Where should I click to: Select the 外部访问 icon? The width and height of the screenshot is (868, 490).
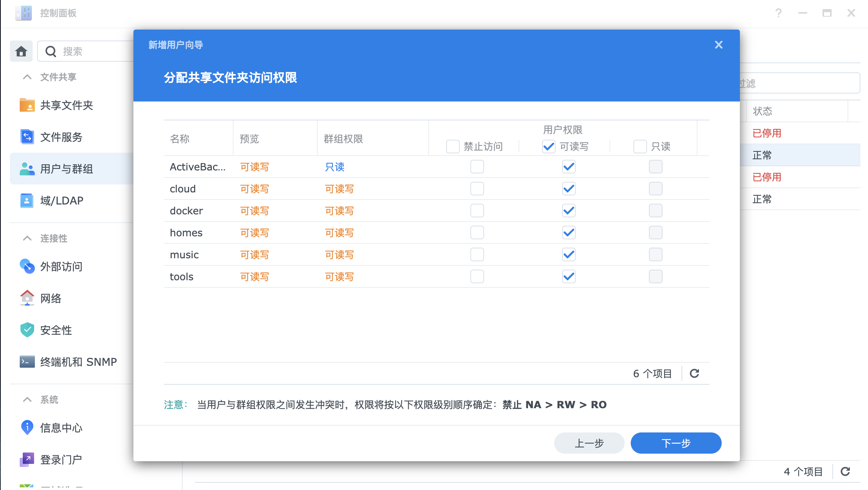27,267
